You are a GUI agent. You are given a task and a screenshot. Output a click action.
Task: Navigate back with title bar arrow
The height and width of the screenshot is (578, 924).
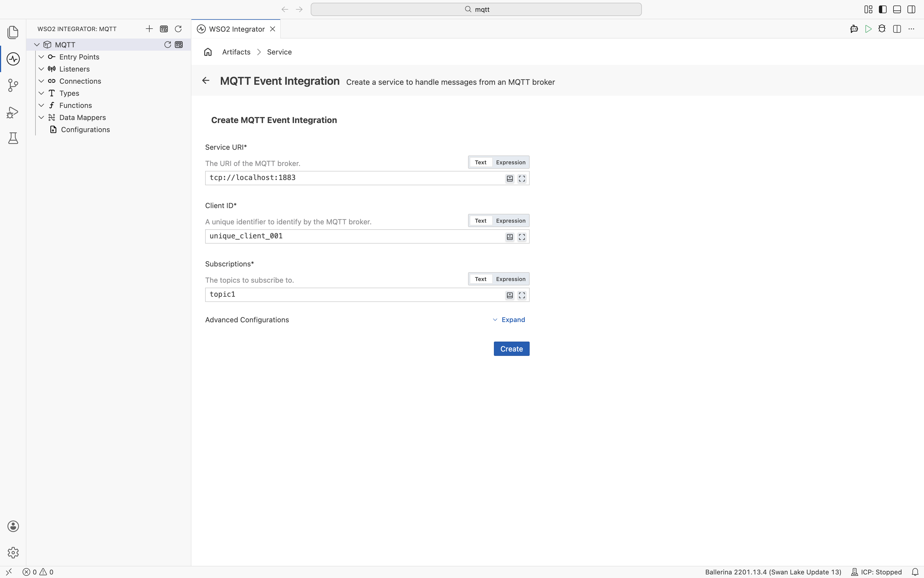pyautogui.click(x=285, y=10)
